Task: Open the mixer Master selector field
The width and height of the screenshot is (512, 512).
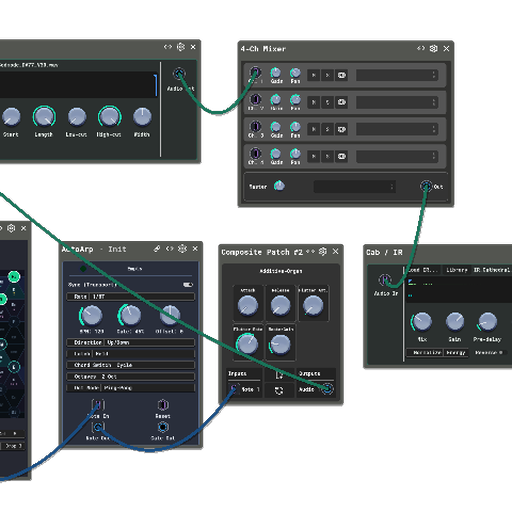Action: click(x=355, y=187)
